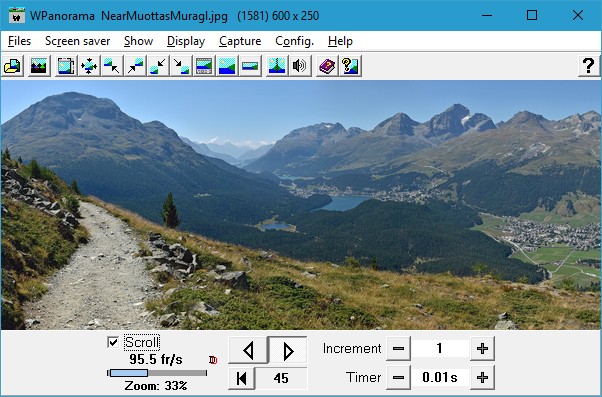Click the zipped landscape icon
Screen dimensions: 602x397
(x=277, y=66)
